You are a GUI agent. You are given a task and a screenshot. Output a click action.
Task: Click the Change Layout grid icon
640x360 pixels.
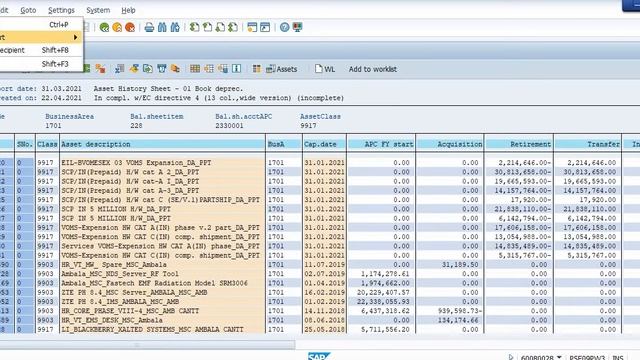pos(195,69)
